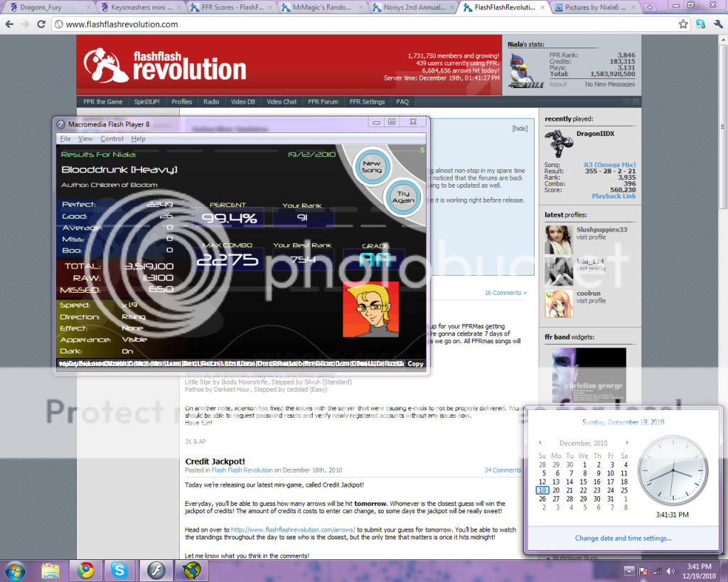Open the Control menu in Flash Player
The width and height of the screenshot is (728, 582).
point(112,139)
